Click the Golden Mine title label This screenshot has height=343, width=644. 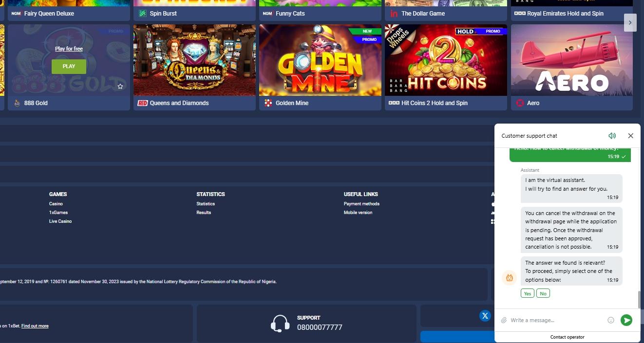[x=292, y=103]
